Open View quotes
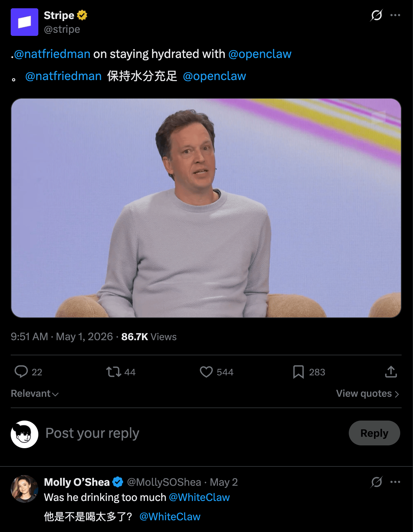This screenshot has height=532, width=413. (368, 394)
